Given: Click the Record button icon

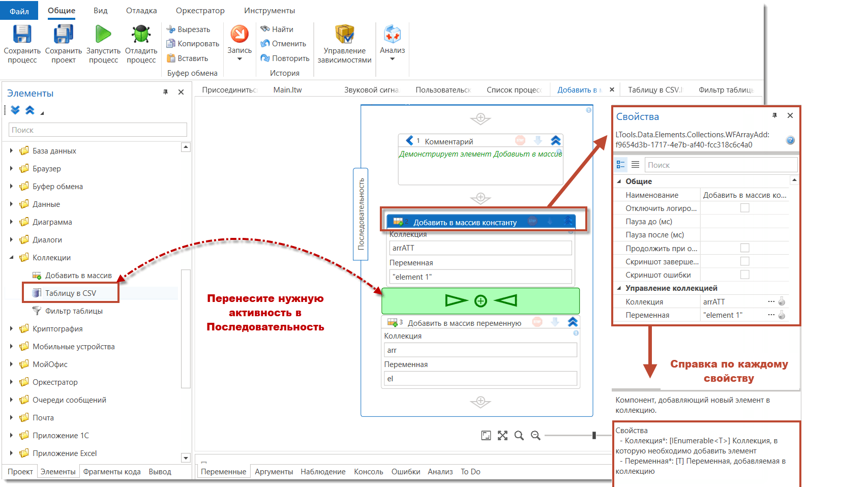Looking at the screenshot, I should (x=240, y=35).
